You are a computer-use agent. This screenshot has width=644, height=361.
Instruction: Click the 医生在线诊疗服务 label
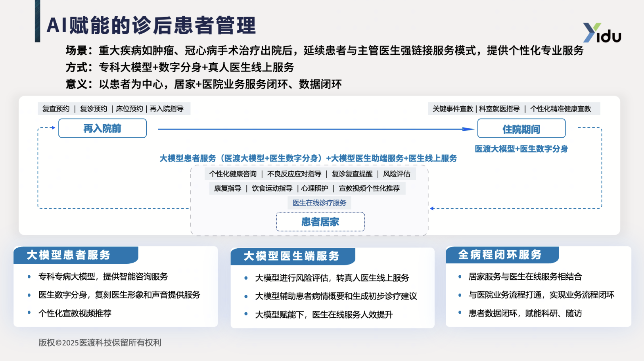319,203
